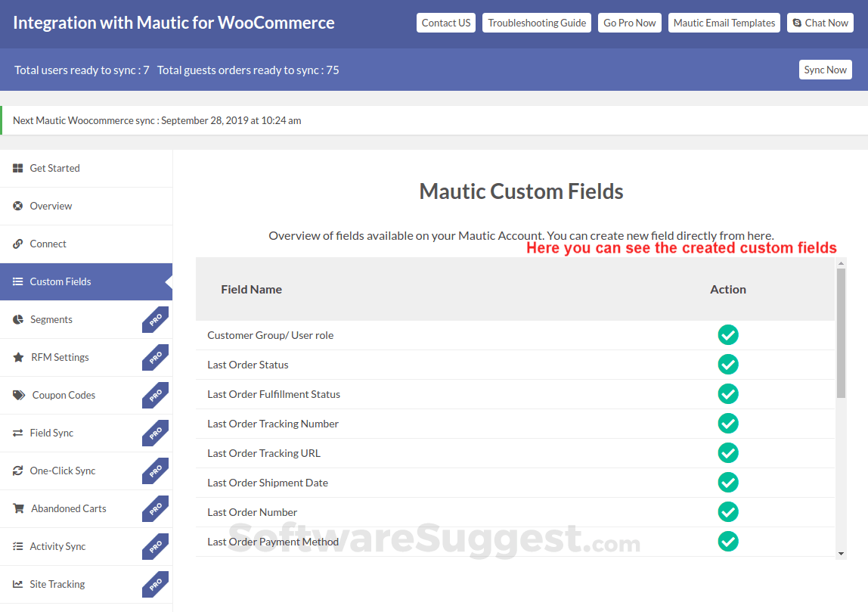Screen dimensions: 868x612
Task: Click the PRO badge beside One-Click Sync
Action: [x=155, y=471]
